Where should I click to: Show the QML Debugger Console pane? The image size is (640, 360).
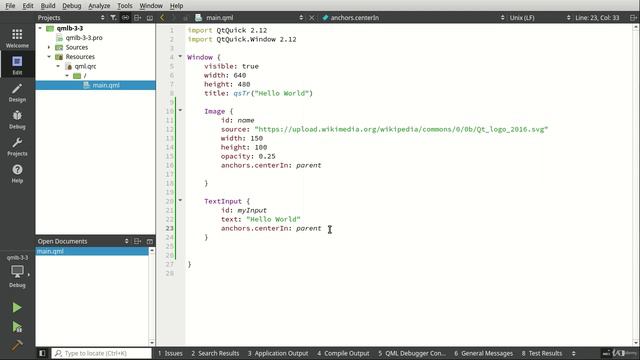[412, 353]
